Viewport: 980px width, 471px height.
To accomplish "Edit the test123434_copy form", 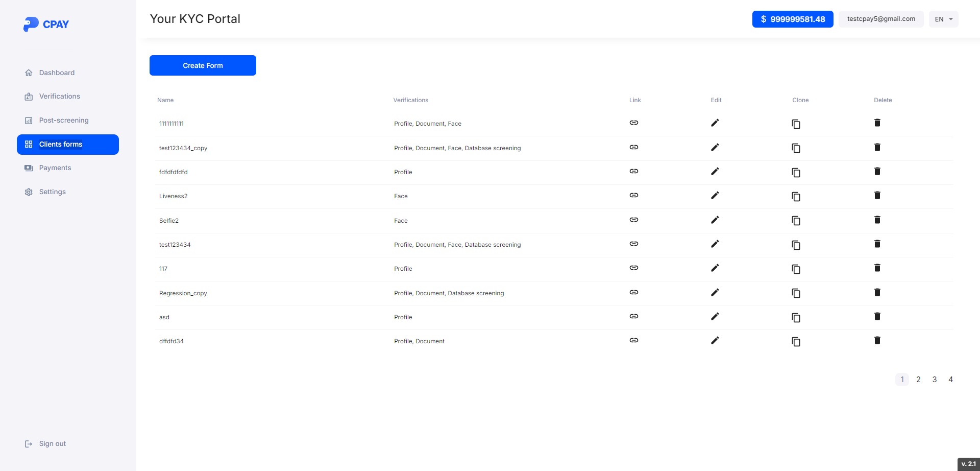I will 715,147.
